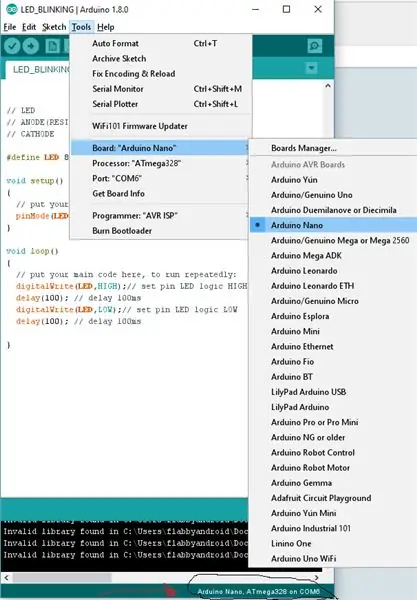
Task: Select Arduino/Genuino Uno board
Action: [x=333, y=195]
